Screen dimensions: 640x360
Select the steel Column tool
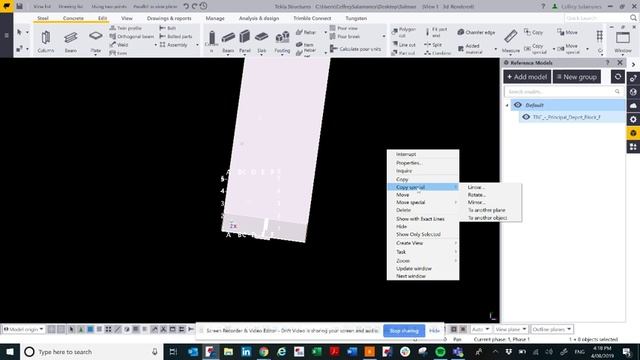click(45, 41)
